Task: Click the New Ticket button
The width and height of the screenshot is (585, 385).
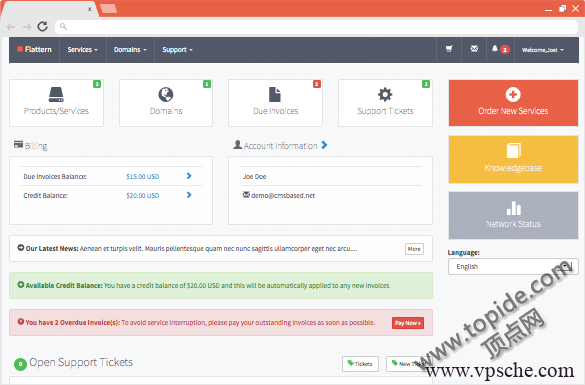Action: point(409,364)
